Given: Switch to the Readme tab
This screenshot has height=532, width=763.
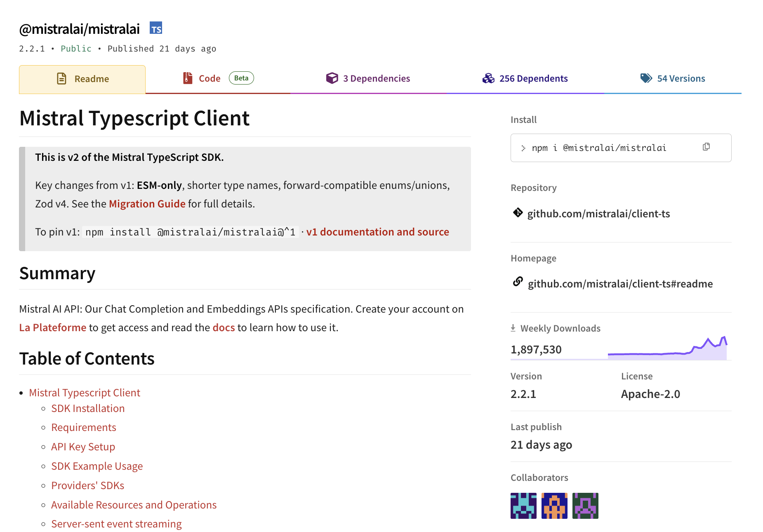Looking at the screenshot, I should click(x=82, y=79).
